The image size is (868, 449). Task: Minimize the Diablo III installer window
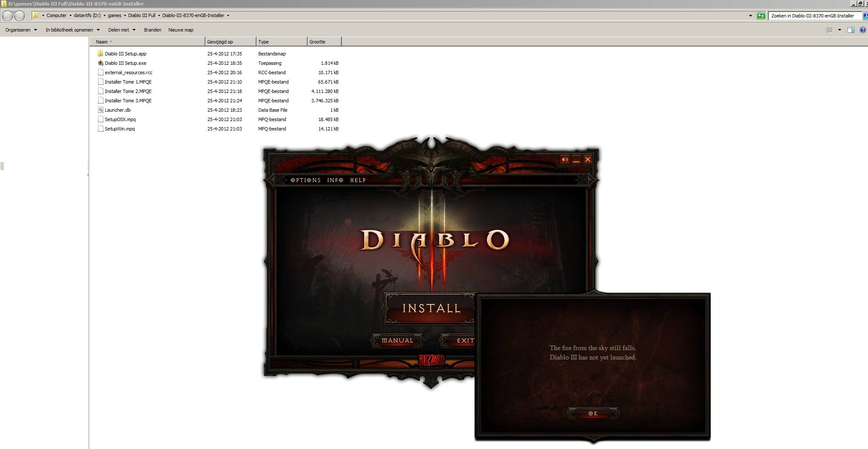click(x=576, y=159)
